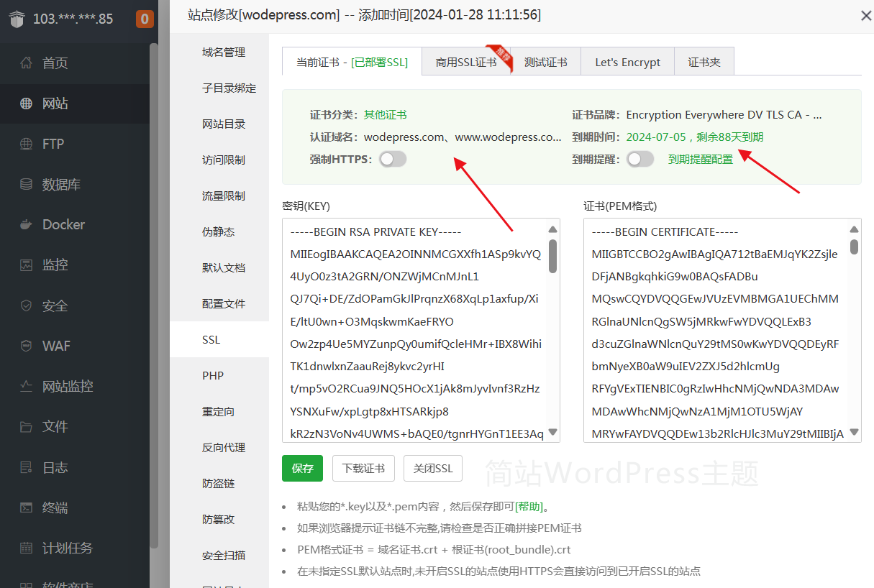Click inside the private key text field
Screen dimensions: 874x588
tap(414, 331)
